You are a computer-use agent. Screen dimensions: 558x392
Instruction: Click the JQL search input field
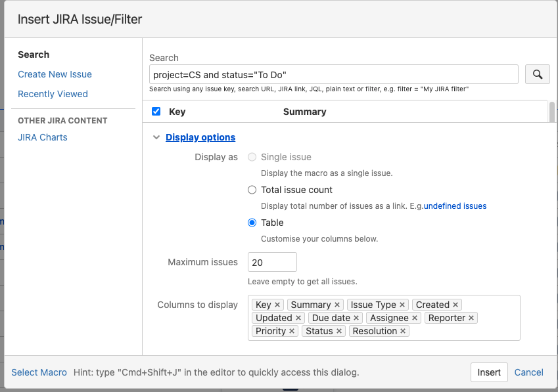pos(333,75)
